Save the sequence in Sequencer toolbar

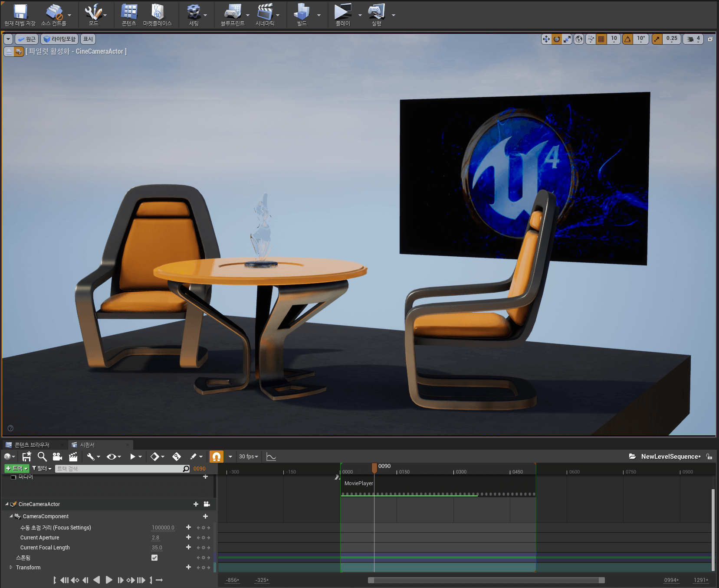[26, 457]
